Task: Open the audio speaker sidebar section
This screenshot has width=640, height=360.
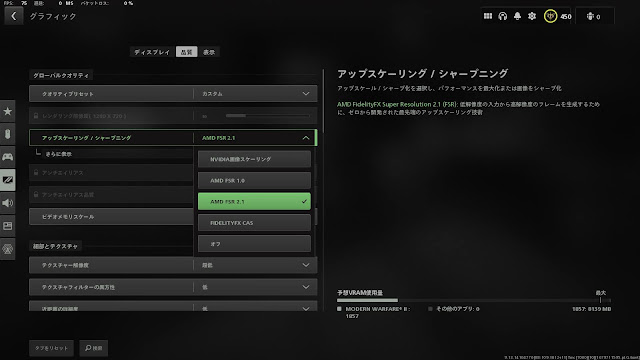Action: (8, 203)
